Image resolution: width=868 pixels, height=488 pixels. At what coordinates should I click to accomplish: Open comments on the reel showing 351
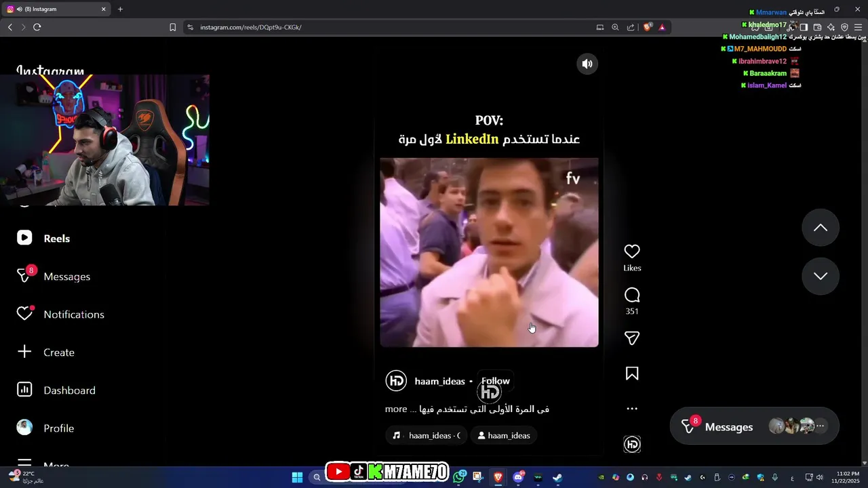[x=632, y=295]
